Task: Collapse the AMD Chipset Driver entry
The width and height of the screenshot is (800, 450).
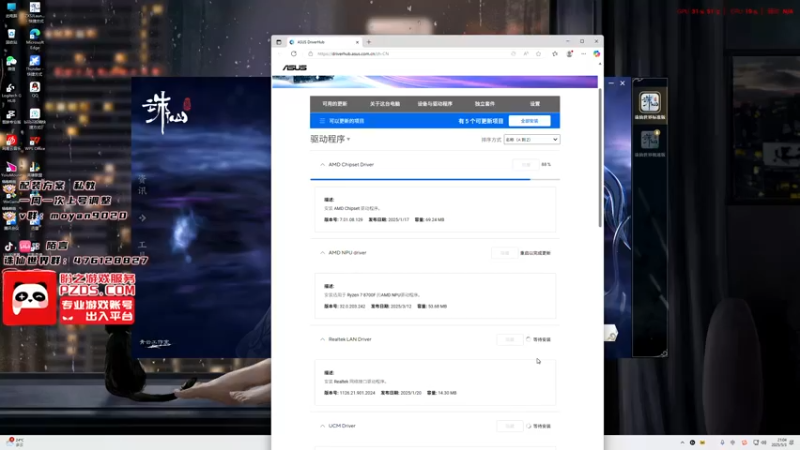Action: 322,165
